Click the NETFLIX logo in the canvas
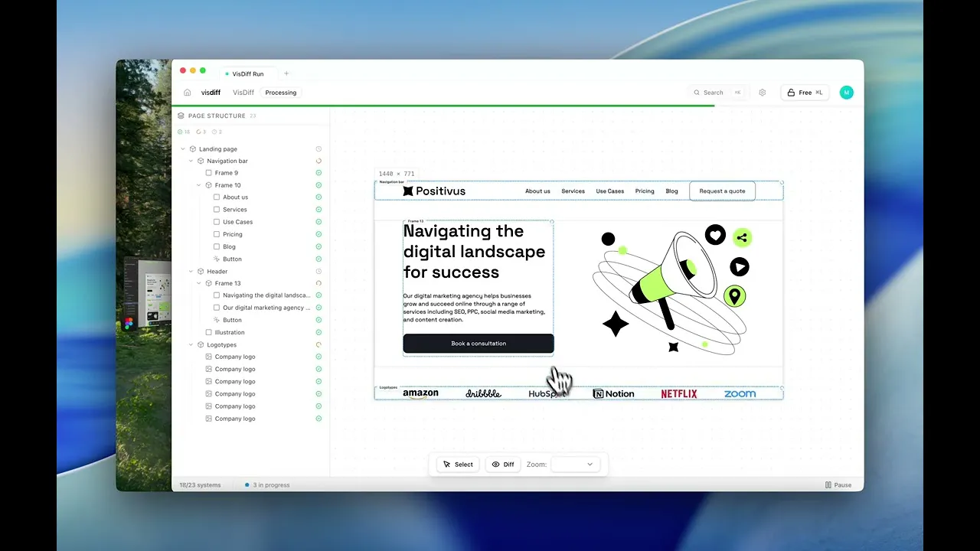 coord(679,394)
